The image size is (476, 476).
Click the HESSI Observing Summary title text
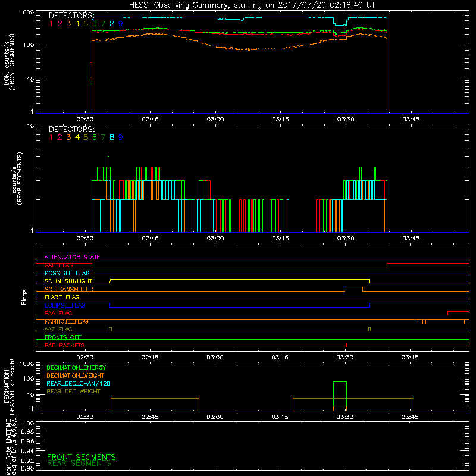[252, 5]
